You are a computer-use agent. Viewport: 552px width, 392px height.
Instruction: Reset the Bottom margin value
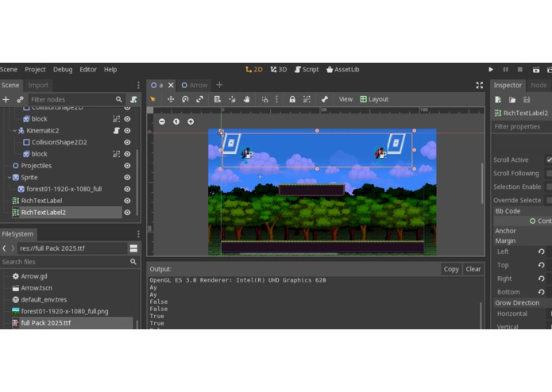coord(542,292)
